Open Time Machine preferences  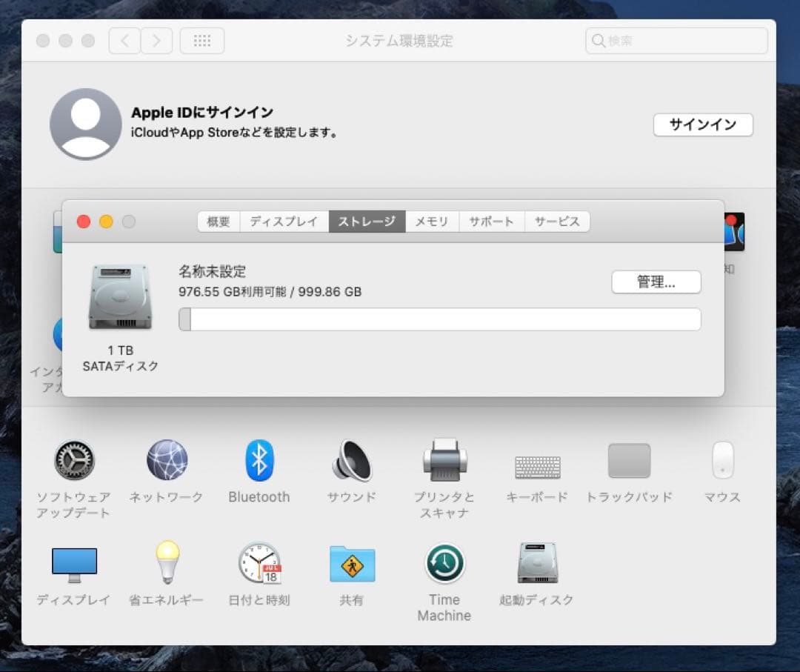click(444, 565)
